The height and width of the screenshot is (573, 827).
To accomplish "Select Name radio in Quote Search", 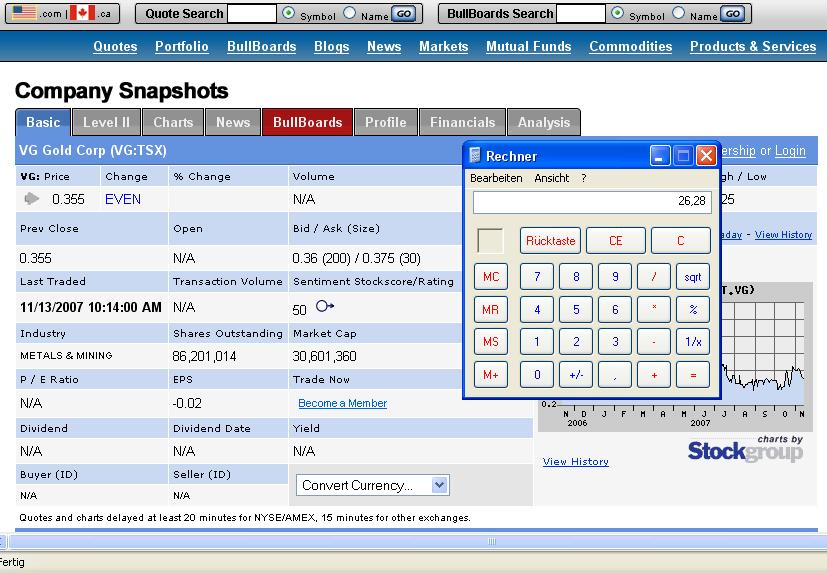I will pos(349,13).
